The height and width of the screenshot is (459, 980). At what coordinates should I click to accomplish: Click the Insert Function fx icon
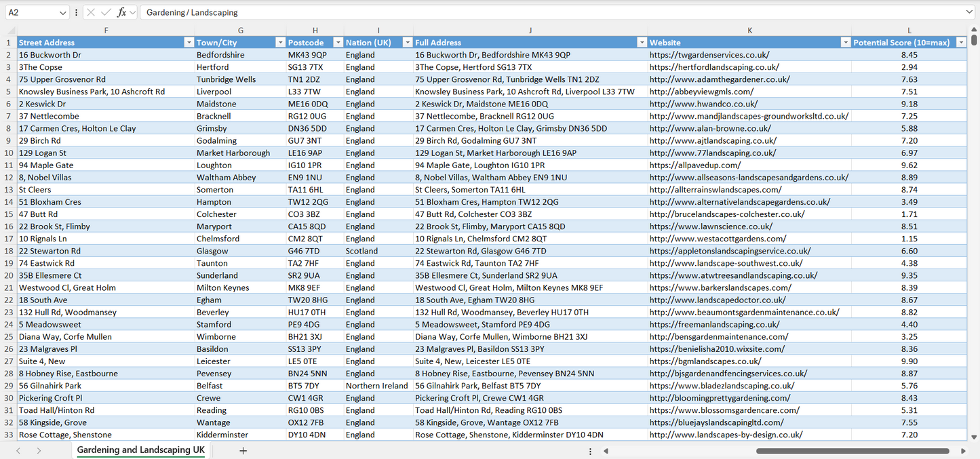[121, 12]
